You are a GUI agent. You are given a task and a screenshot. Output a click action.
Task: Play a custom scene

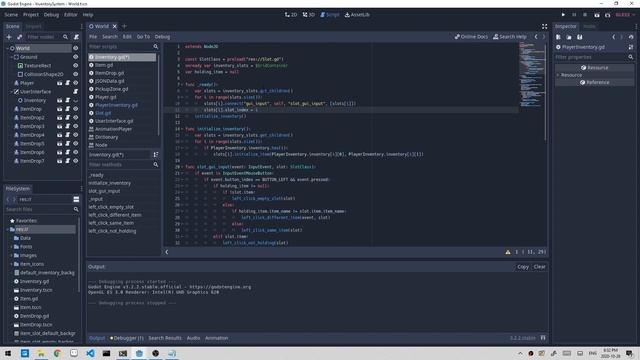pos(607,15)
